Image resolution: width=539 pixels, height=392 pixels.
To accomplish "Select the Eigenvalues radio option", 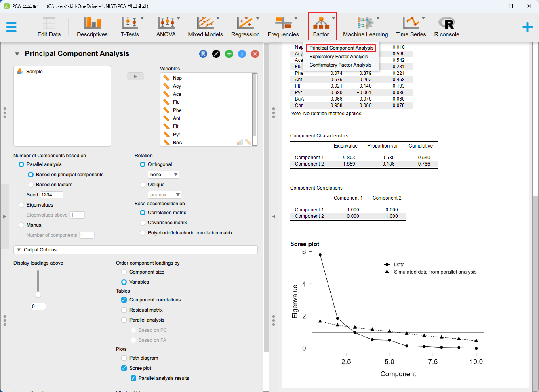I will (x=21, y=205).
